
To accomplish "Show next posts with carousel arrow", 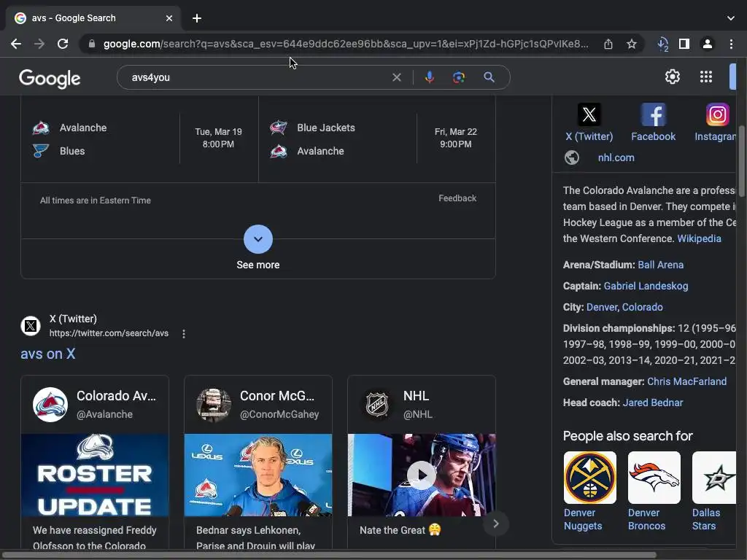I will (x=496, y=524).
